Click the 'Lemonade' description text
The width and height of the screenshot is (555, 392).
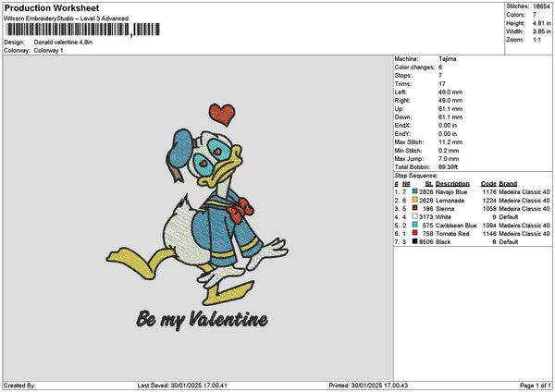point(450,201)
